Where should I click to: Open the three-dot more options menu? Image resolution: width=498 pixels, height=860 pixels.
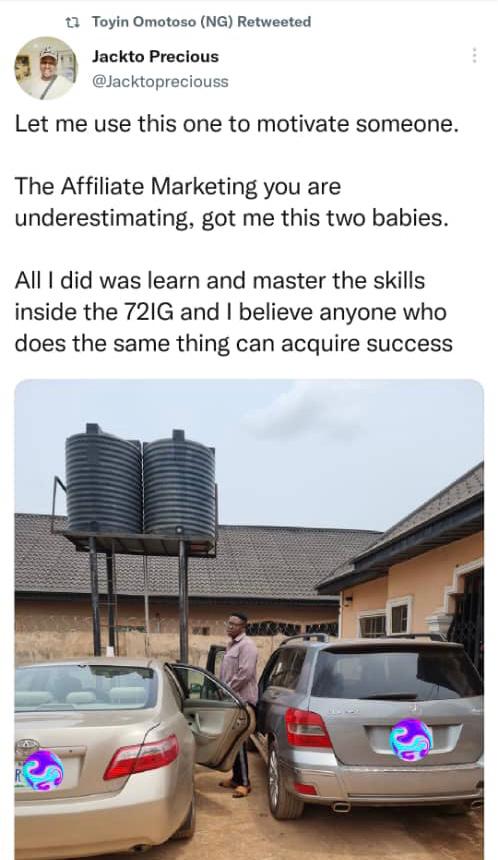click(x=474, y=55)
